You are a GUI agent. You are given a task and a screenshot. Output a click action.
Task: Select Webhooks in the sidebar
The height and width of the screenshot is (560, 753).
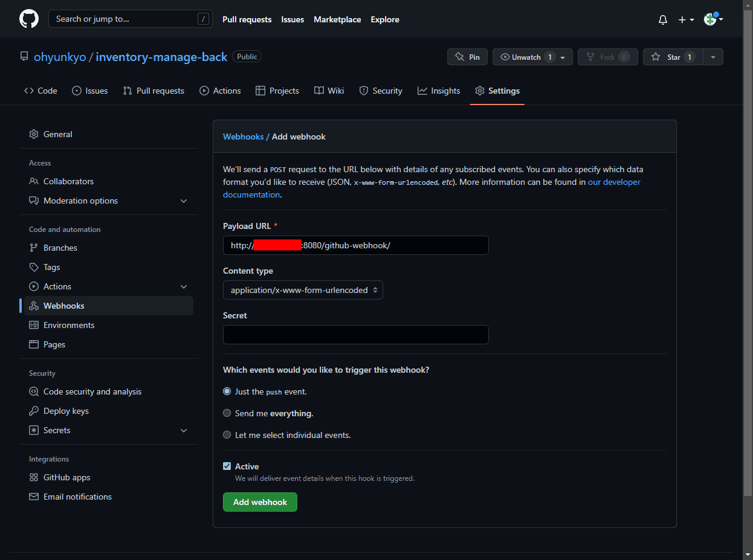[x=109, y=306]
